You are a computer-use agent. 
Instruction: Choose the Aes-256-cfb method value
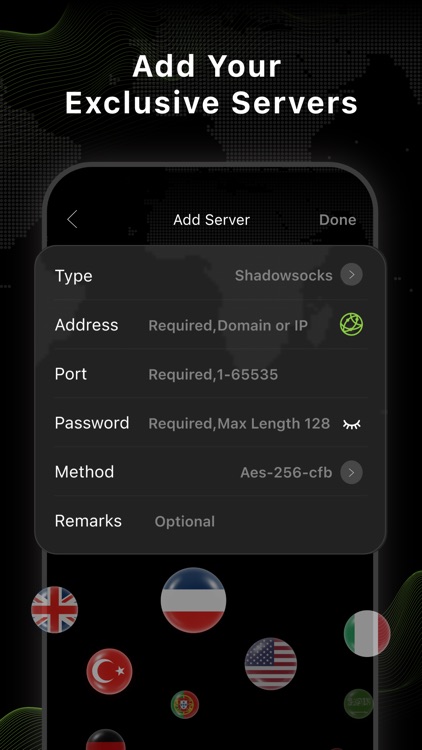(x=286, y=473)
